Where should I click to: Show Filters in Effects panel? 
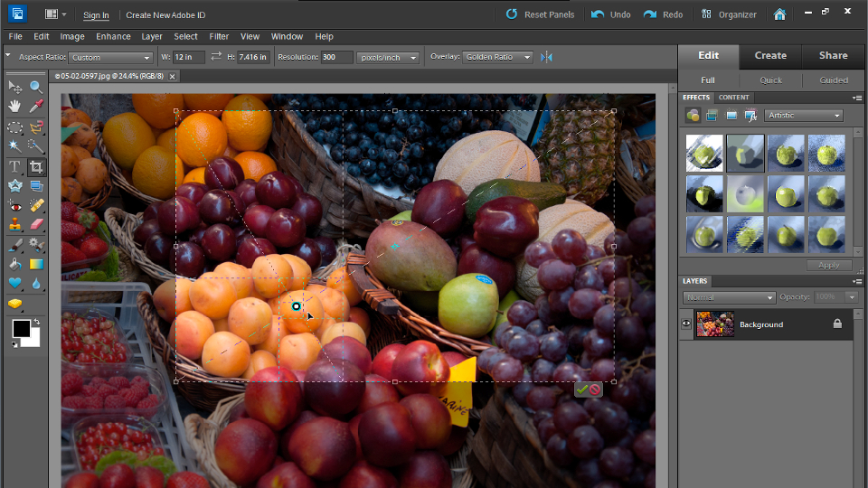click(693, 115)
